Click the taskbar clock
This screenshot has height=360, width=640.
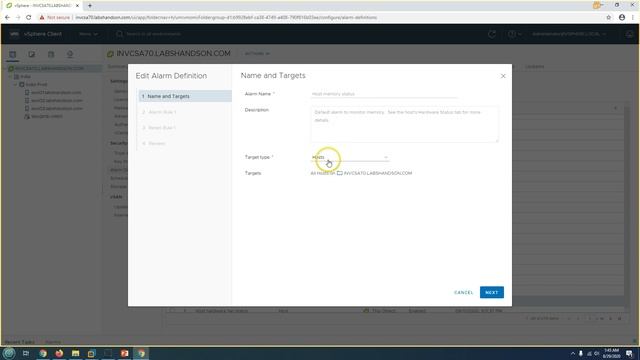point(611,353)
